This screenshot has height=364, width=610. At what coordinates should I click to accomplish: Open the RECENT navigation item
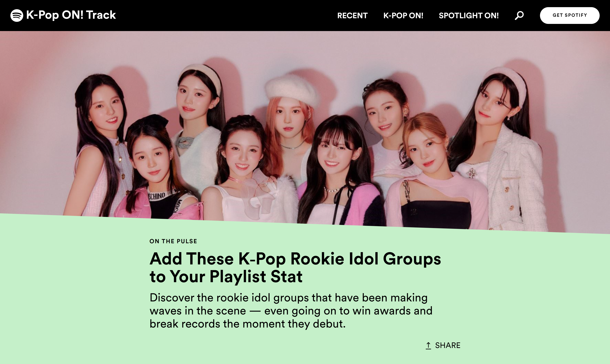(x=352, y=15)
